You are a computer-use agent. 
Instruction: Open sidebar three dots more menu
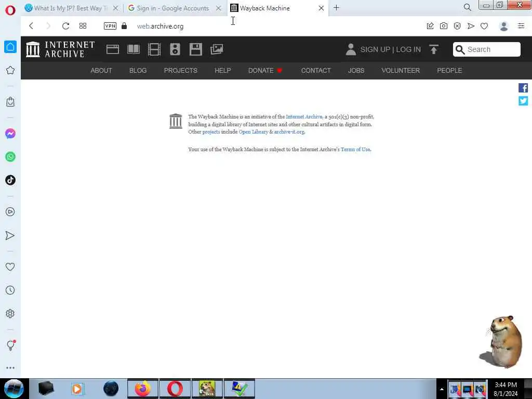[10, 368]
